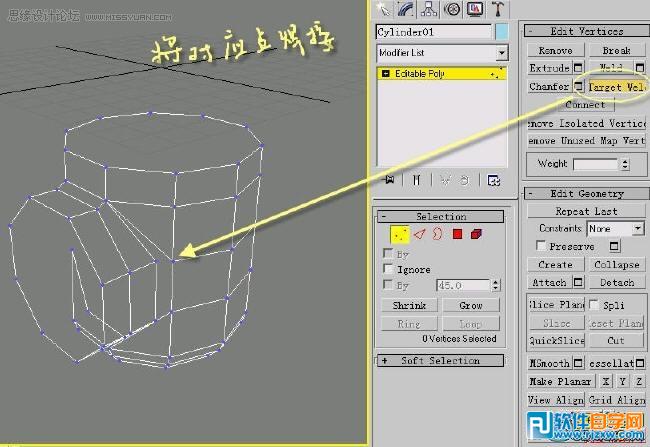Image resolution: width=650 pixels, height=447 pixels.
Task: Click the Extrude button
Action: 550,68
